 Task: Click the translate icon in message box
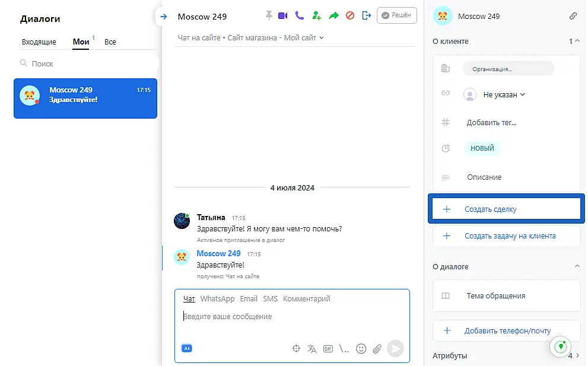[312, 349]
